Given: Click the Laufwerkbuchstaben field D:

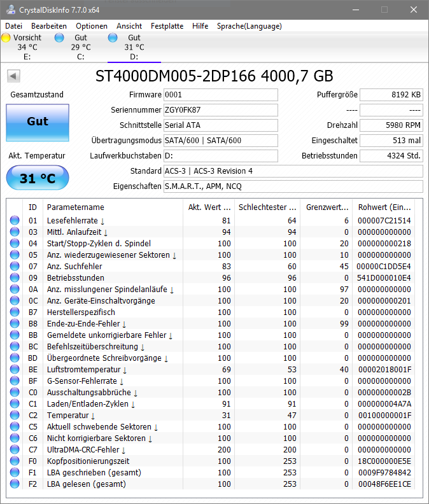Looking at the screenshot, I should click(221, 156).
